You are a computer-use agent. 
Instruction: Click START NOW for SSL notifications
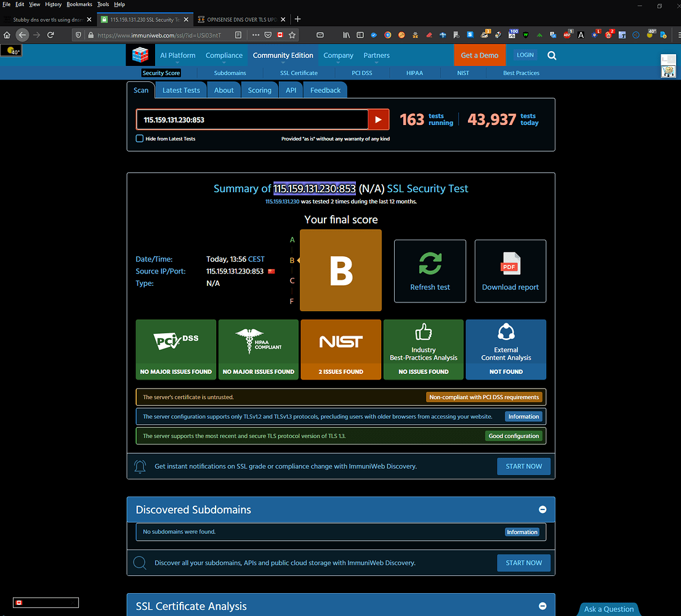(524, 466)
